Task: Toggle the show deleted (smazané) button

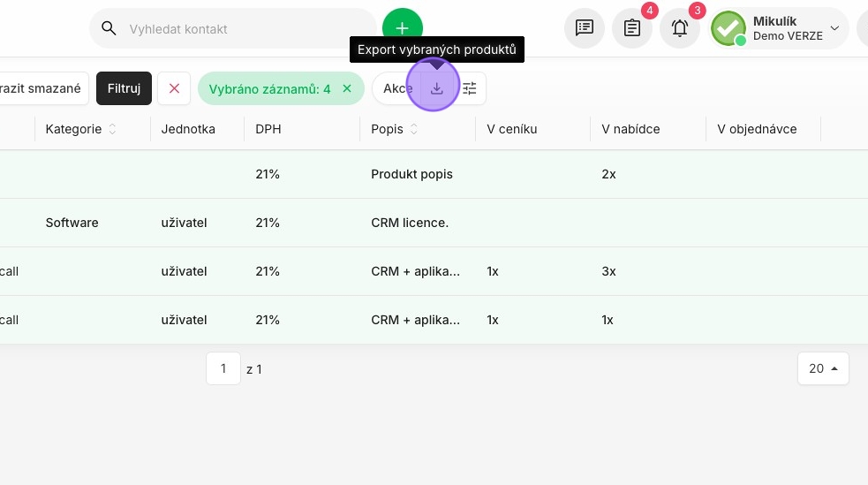Action: pos(43,88)
